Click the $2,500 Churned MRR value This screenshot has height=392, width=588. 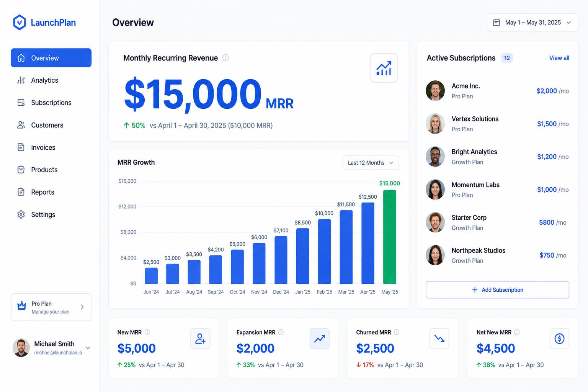tap(375, 348)
